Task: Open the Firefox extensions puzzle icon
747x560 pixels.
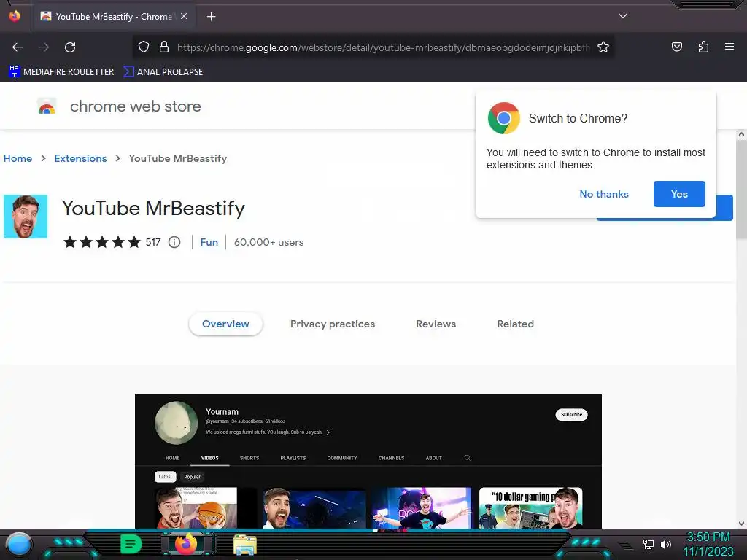Action: pos(703,47)
